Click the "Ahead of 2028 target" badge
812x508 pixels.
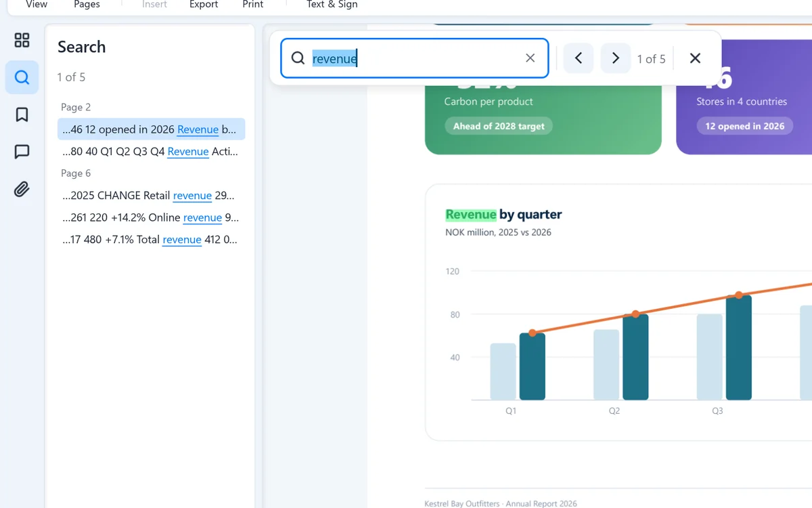(x=499, y=126)
